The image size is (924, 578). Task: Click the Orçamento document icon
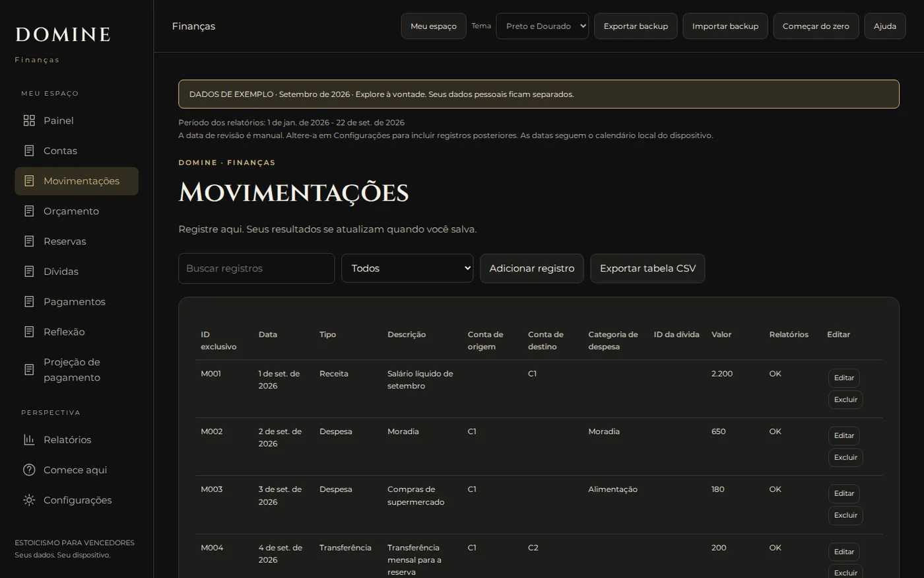pyautogui.click(x=29, y=211)
